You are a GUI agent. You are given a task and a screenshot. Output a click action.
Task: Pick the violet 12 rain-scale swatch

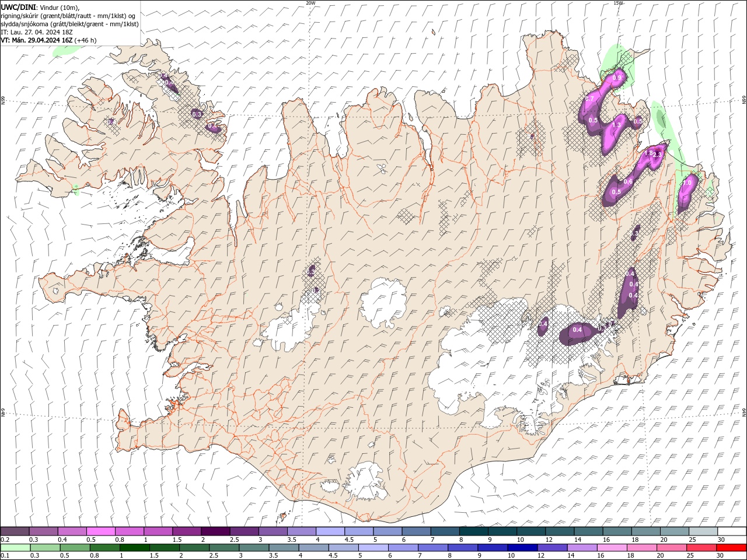[551, 548]
